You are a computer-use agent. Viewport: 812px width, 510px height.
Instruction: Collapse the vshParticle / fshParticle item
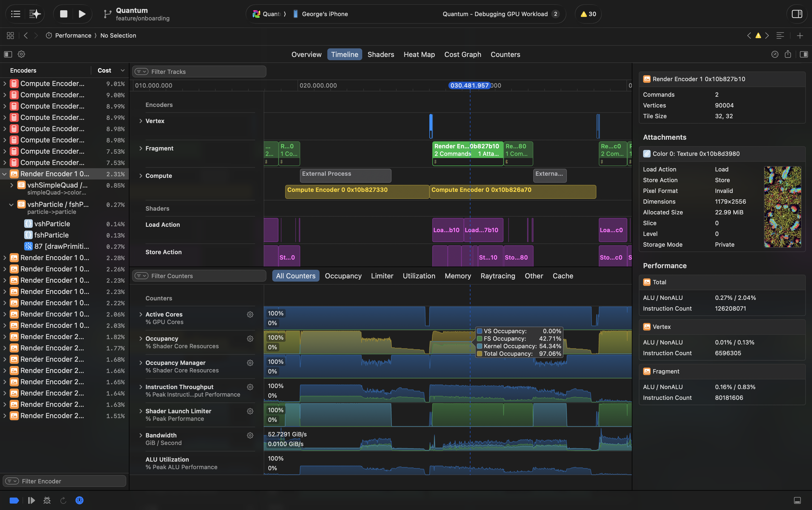(11, 204)
